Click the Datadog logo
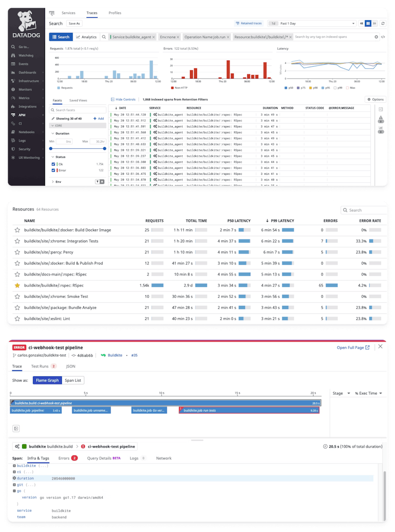 click(27, 24)
